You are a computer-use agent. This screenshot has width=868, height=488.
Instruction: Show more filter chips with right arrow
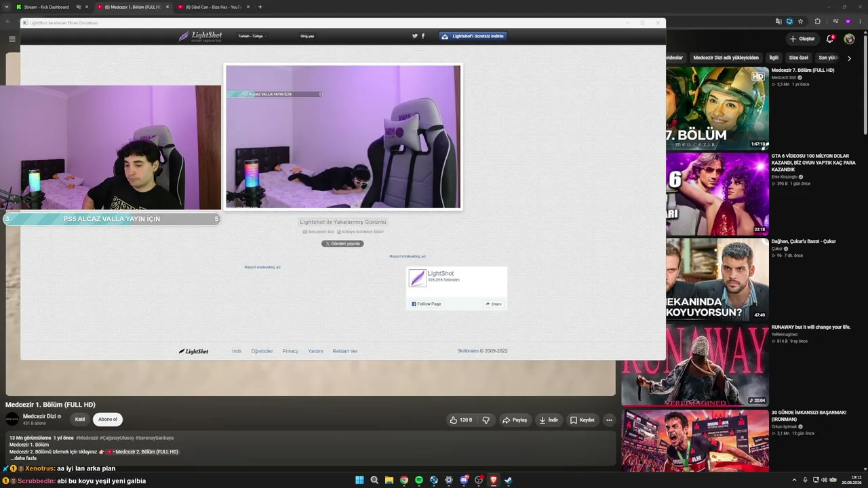(849, 58)
